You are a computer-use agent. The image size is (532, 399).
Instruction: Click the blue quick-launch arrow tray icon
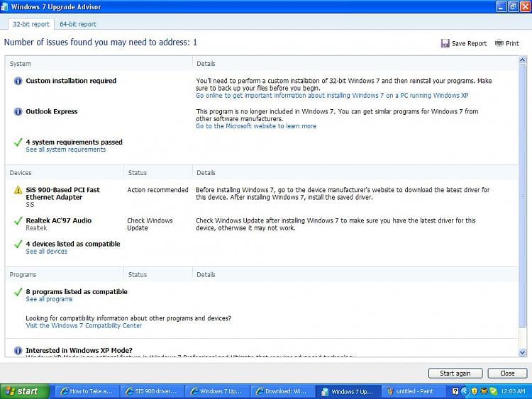point(465,391)
